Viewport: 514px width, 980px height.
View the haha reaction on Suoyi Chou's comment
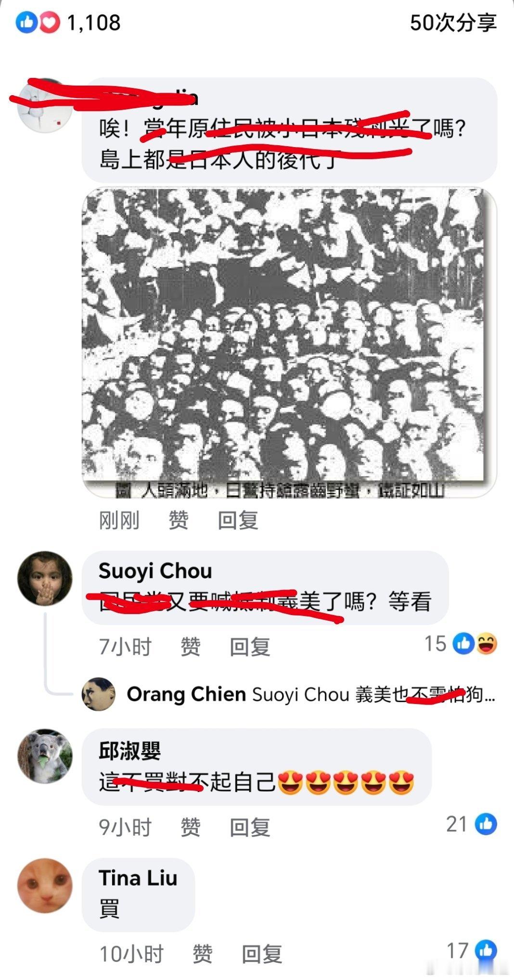coord(487,644)
